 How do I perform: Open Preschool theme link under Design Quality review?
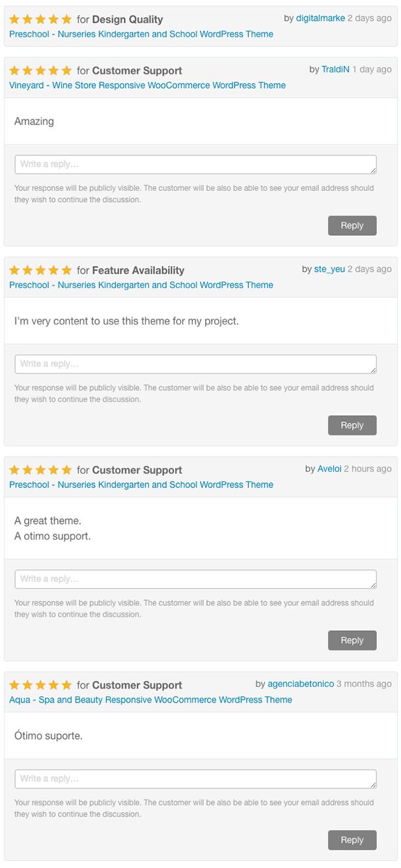point(141,34)
